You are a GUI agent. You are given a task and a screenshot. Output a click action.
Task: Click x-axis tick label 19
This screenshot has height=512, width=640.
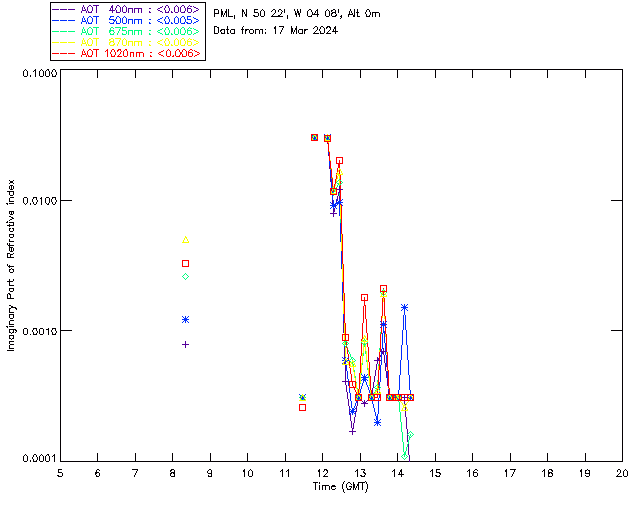pos(585,473)
